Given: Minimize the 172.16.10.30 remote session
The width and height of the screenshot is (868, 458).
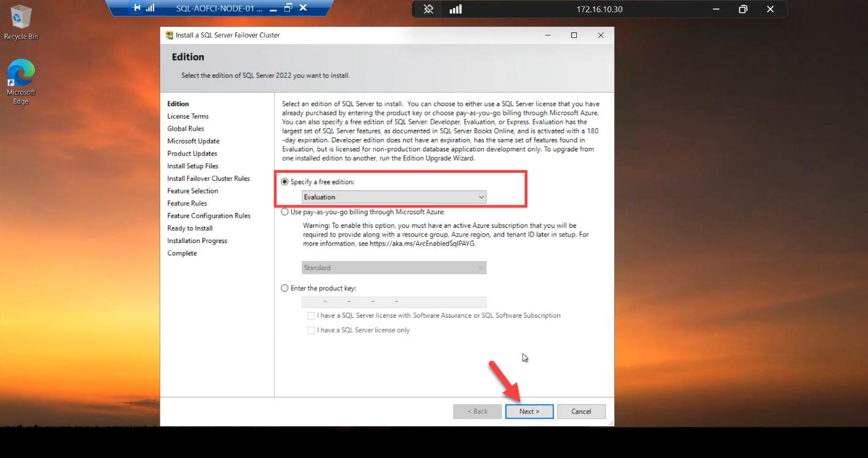Looking at the screenshot, I should pyautogui.click(x=716, y=9).
